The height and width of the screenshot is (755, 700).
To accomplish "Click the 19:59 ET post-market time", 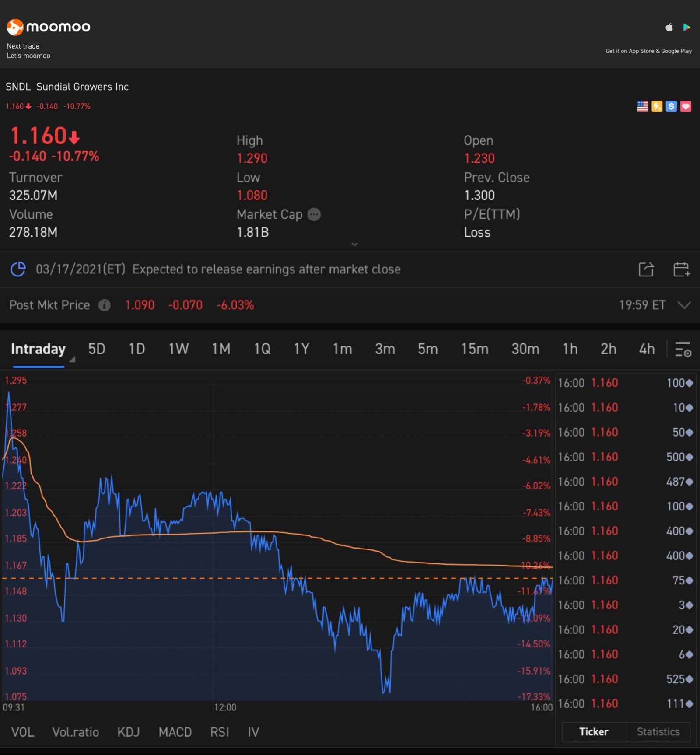I will click(x=642, y=305).
